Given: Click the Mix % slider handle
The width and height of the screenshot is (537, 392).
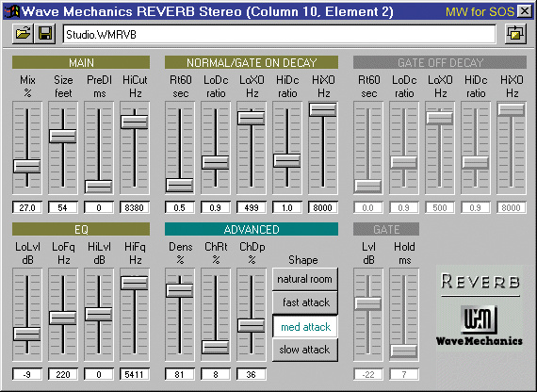Looking at the screenshot, I should coord(27,166).
